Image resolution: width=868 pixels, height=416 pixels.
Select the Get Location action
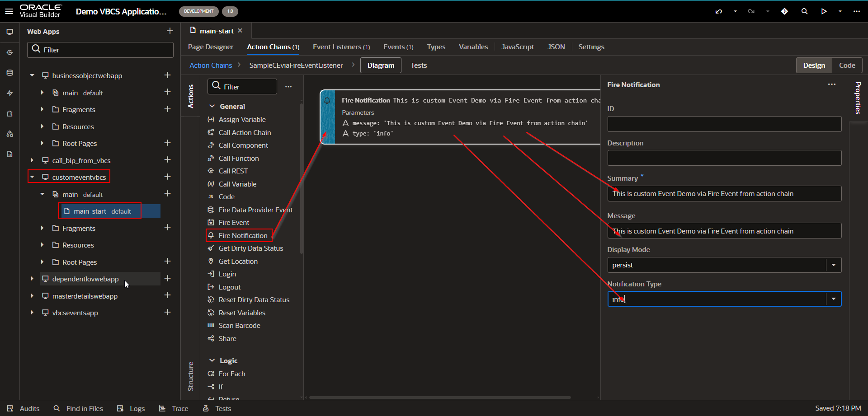(238, 262)
